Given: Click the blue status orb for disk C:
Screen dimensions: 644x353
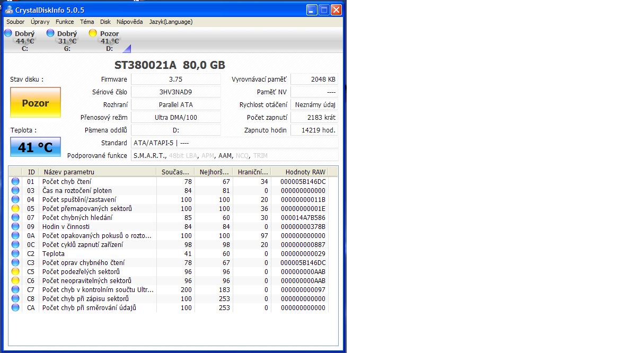Looking at the screenshot, I should tap(8, 33).
